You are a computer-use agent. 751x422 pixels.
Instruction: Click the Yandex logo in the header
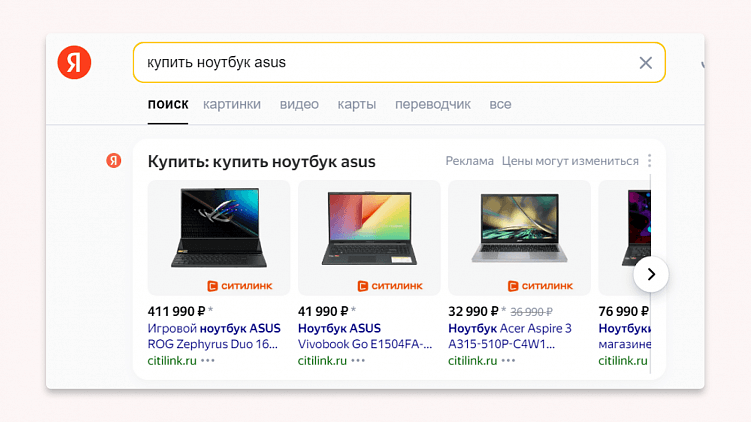point(74,63)
